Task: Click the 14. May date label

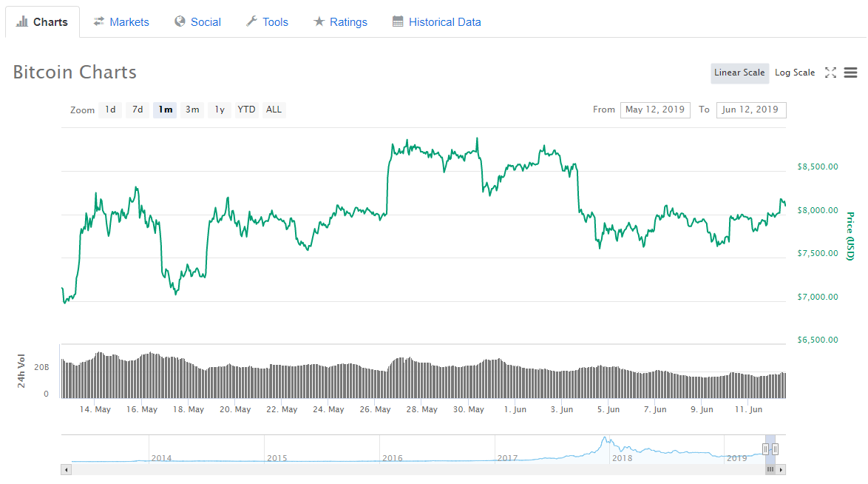Action: [95, 410]
